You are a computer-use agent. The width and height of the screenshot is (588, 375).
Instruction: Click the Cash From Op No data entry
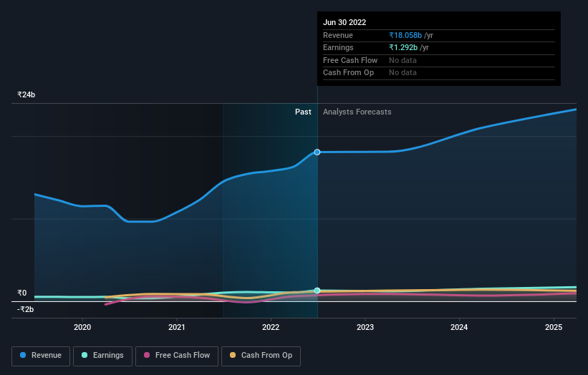pos(403,73)
